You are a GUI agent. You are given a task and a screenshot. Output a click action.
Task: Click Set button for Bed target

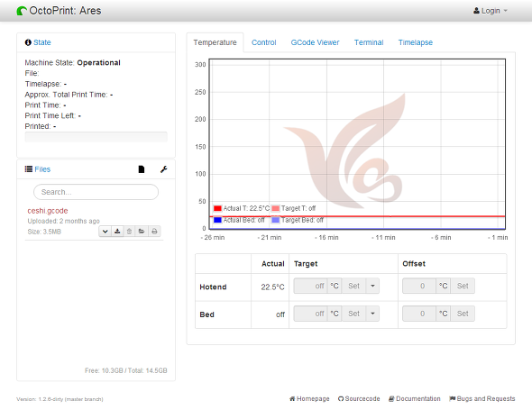coord(353,314)
